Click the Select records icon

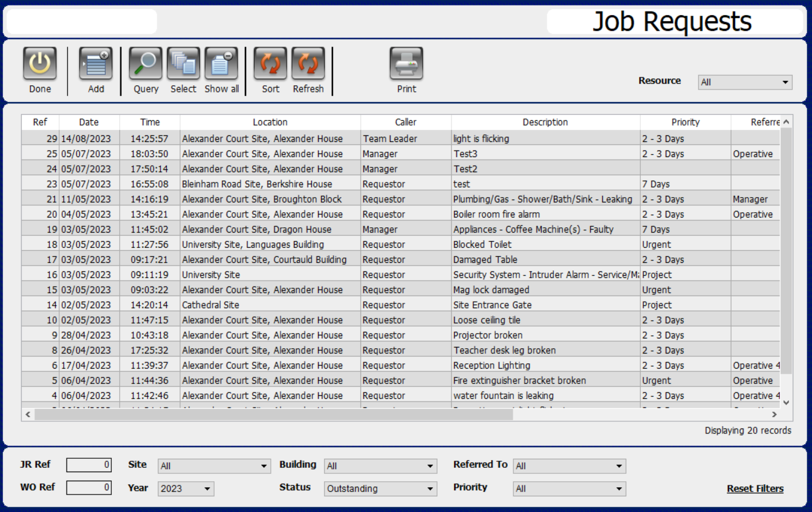click(183, 63)
